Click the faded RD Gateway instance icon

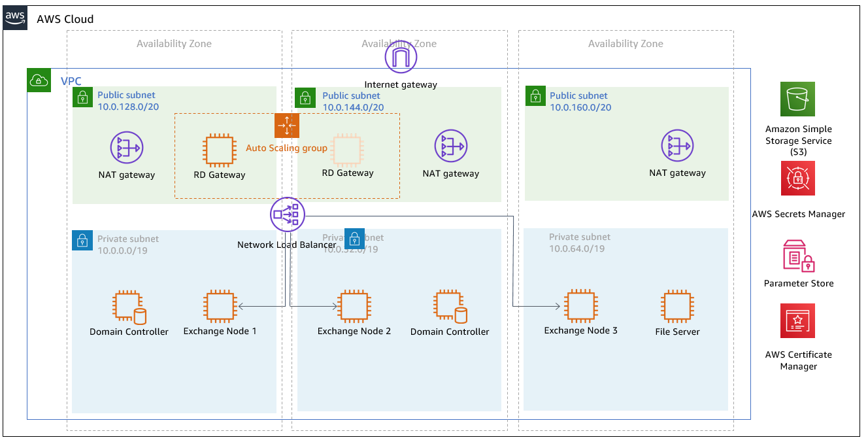click(348, 149)
